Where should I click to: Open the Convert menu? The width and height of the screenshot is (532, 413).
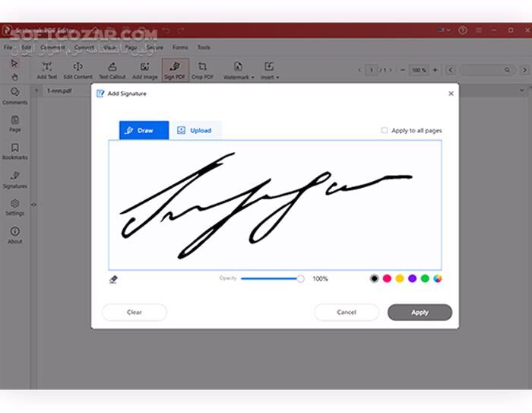coord(84,48)
